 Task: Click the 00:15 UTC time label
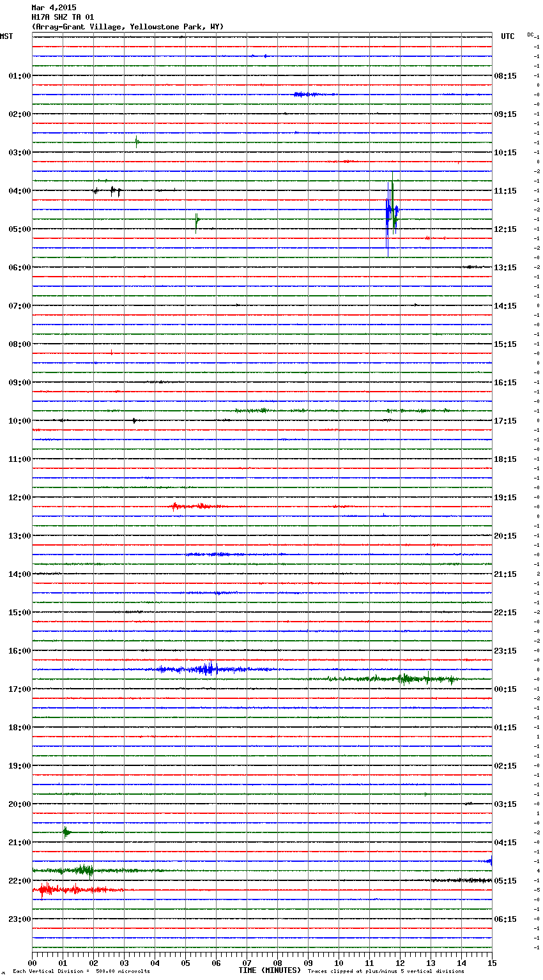(x=505, y=689)
